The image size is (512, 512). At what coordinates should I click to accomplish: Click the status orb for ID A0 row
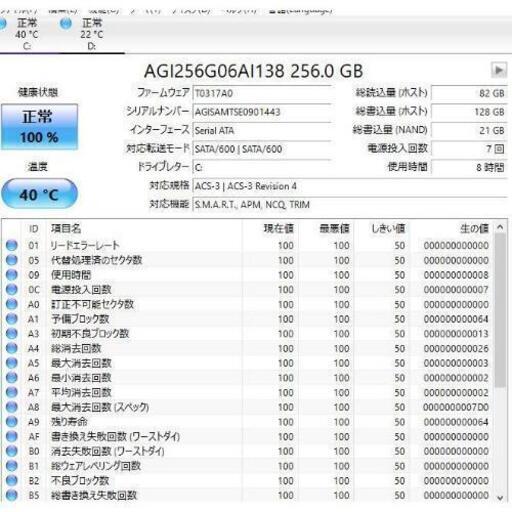pyautogui.click(x=12, y=304)
